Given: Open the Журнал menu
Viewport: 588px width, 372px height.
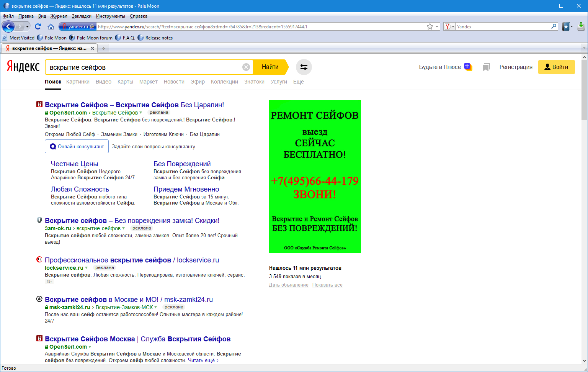Looking at the screenshot, I should [59, 16].
